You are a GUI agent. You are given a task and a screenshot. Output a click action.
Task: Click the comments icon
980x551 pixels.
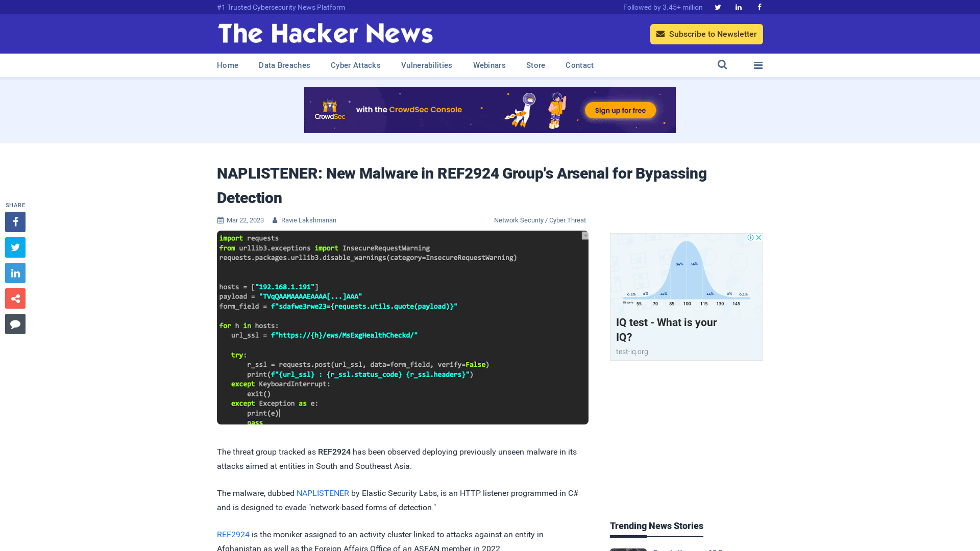pyautogui.click(x=15, y=324)
